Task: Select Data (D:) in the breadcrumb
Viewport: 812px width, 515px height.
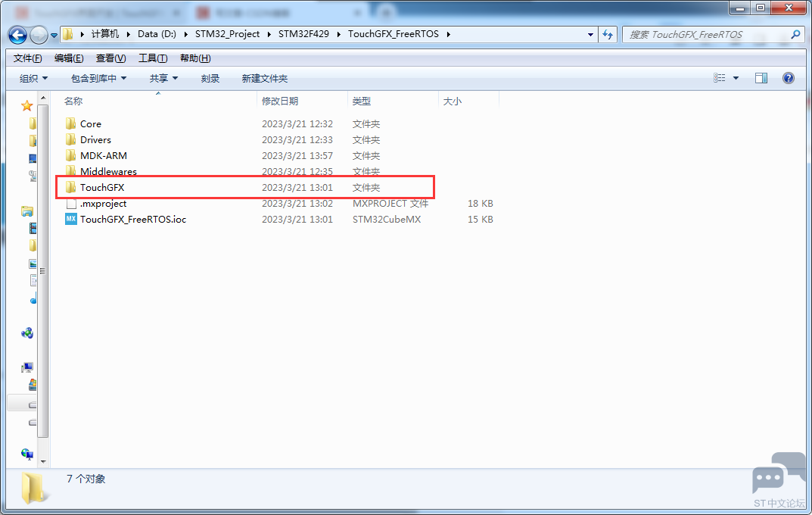Action: (x=157, y=33)
